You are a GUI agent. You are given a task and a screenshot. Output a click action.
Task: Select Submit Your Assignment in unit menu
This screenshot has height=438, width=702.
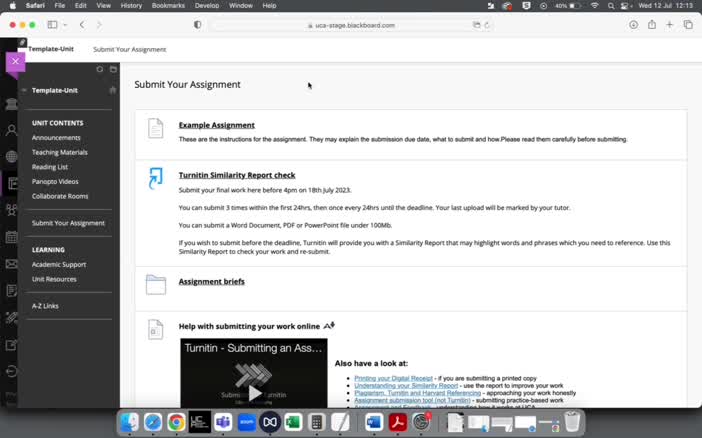pos(68,223)
